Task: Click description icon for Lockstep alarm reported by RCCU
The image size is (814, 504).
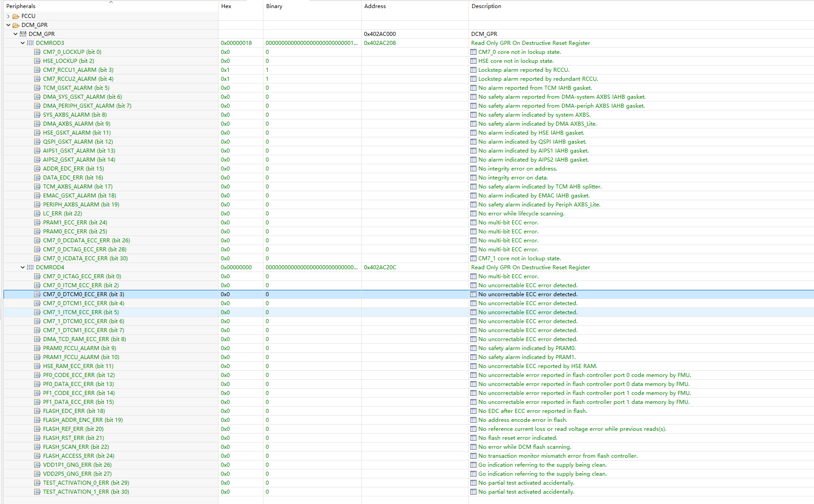Action: click(x=473, y=70)
